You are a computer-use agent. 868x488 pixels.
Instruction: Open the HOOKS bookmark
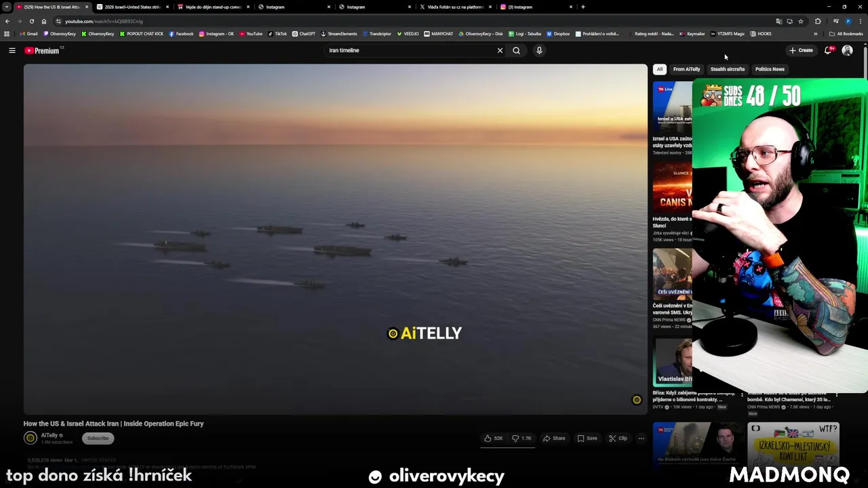click(761, 34)
